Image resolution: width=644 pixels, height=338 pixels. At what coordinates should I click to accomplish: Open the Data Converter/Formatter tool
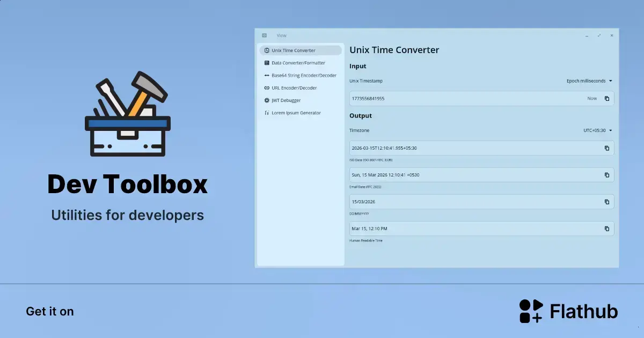(x=301, y=63)
